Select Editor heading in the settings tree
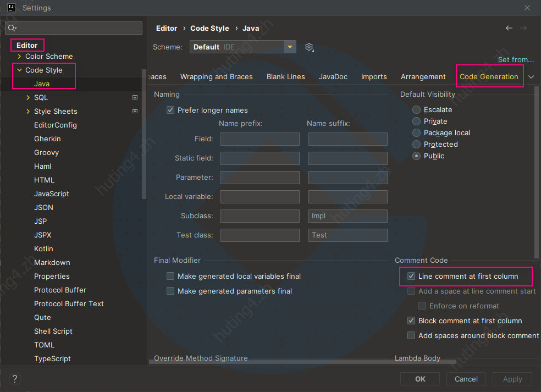Screen dimensions: 541x392 pos(27,45)
